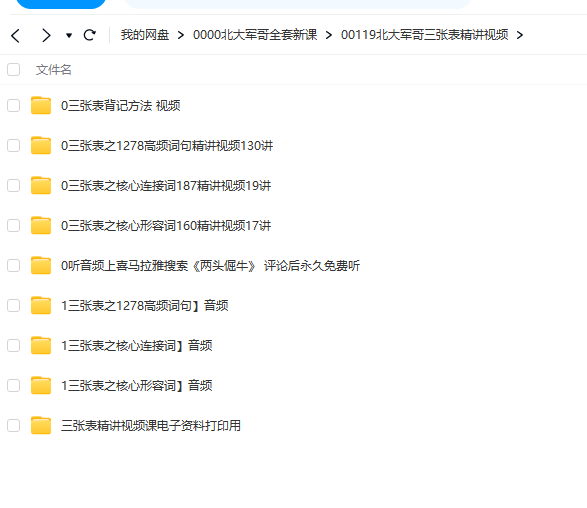Go forward with the right arrow icon
This screenshot has height=508, width=587.
tap(46, 36)
